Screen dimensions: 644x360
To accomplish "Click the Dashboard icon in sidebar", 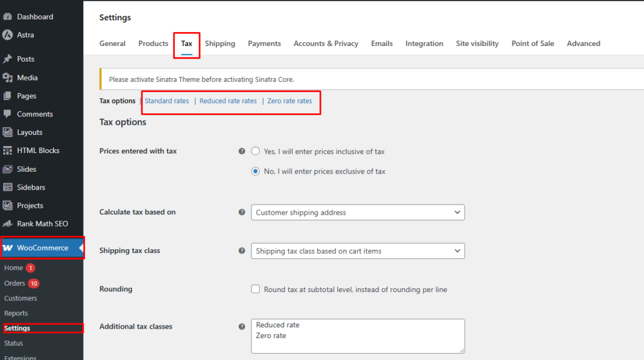I will 8,16.
